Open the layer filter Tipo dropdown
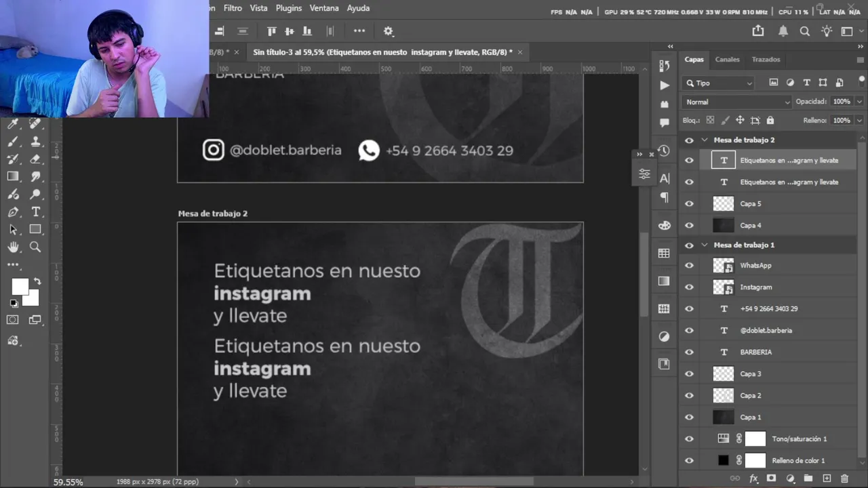This screenshot has height=488, width=868. (719, 83)
